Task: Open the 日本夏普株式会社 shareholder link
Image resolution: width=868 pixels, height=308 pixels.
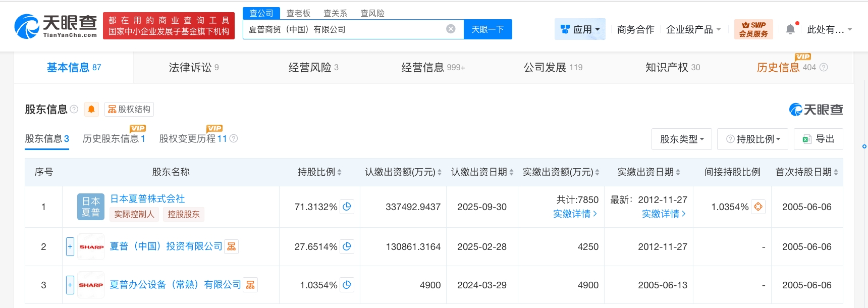Action: click(x=147, y=198)
